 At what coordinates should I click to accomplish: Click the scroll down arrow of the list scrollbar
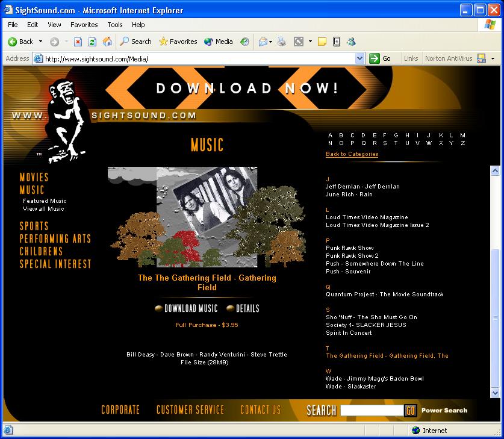pyautogui.click(x=495, y=393)
